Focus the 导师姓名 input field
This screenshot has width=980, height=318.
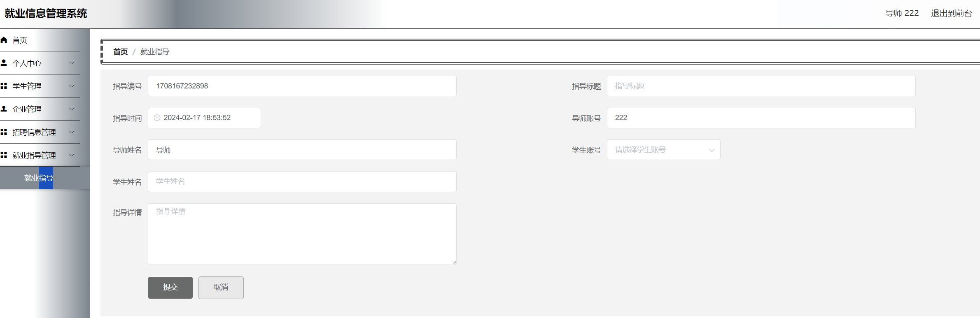click(302, 150)
